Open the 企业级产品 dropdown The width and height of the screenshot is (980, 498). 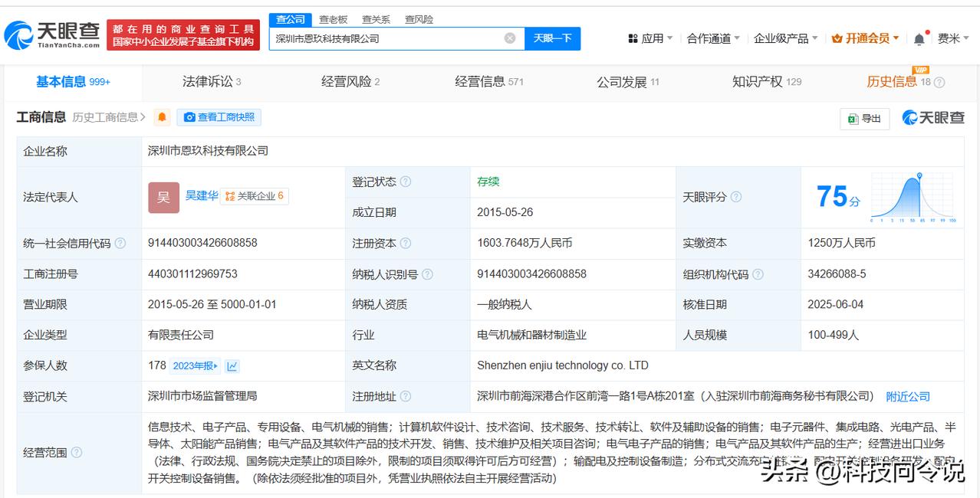point(786,38)
